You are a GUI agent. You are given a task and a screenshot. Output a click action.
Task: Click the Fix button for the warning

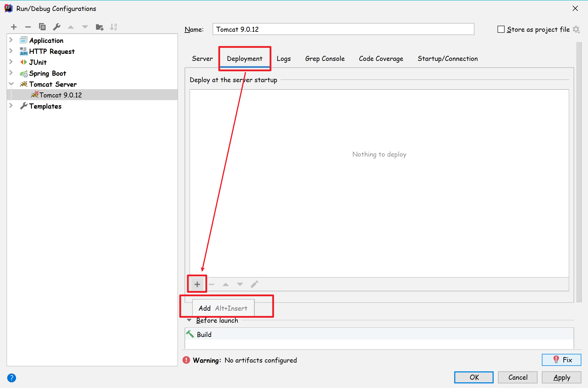point(561,360)
